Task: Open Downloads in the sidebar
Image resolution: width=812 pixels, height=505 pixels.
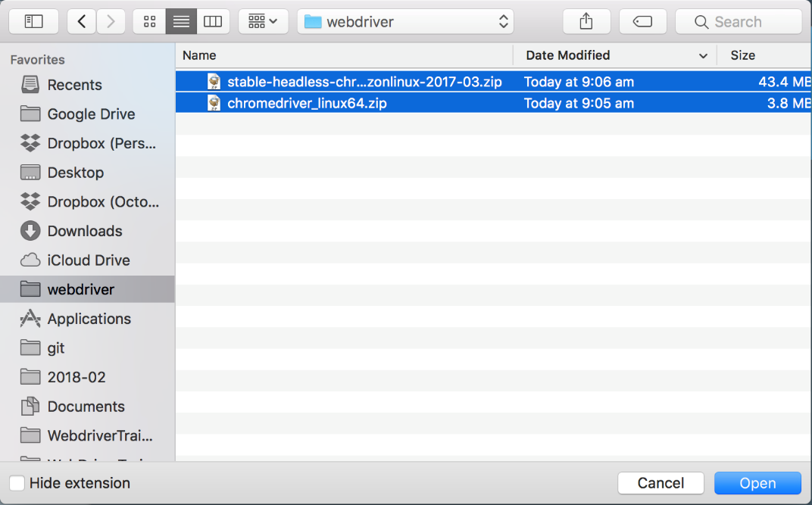Action: 84,231
